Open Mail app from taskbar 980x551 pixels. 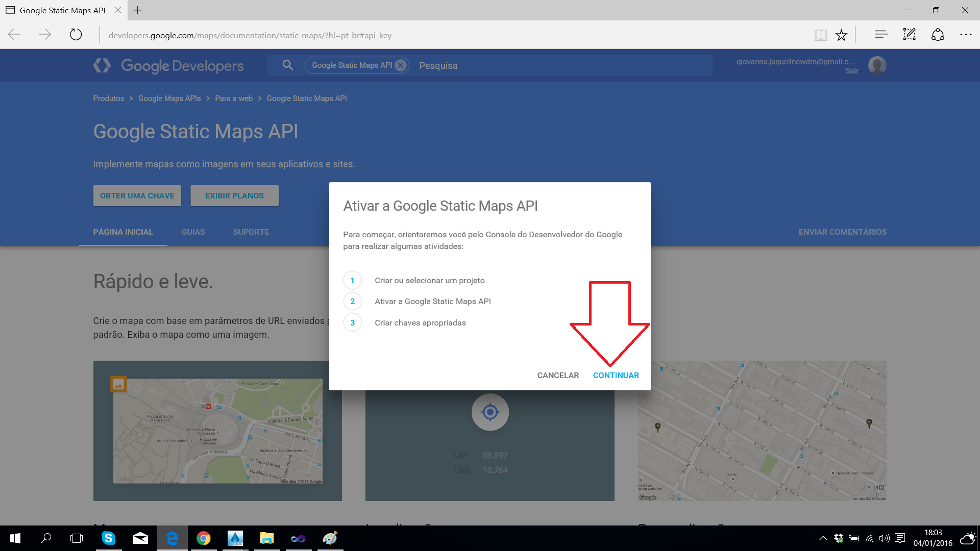140,538
